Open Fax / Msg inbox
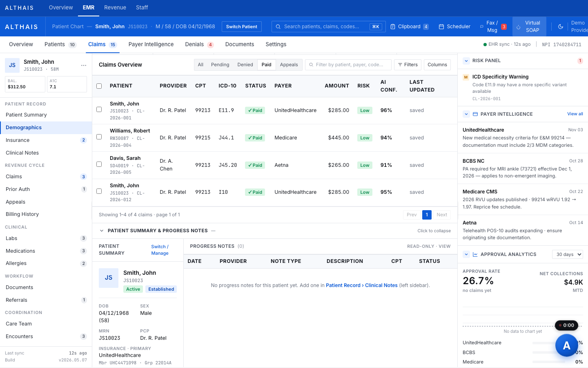Screen dimensions: 588x368 click(493, 27)
